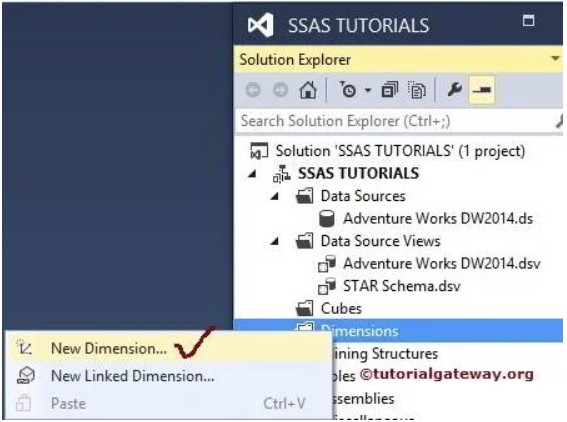Image resolution: width=567 pixels, height=422 pixels.
Task: Click the Cubes folder icon
Action: (x=304, y=308)
